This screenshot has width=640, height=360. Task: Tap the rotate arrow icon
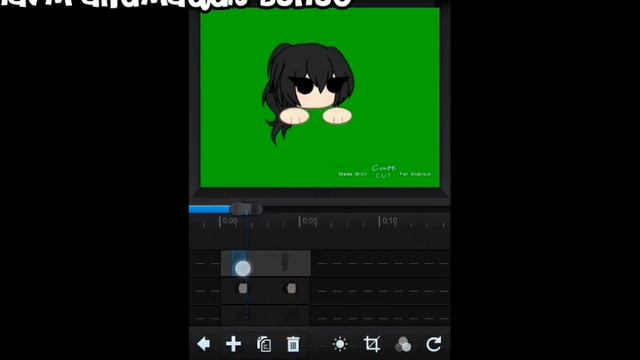(433, 344)
